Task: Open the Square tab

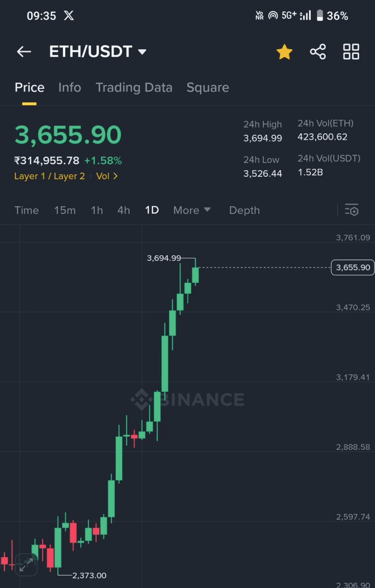Action: (208, 87)
